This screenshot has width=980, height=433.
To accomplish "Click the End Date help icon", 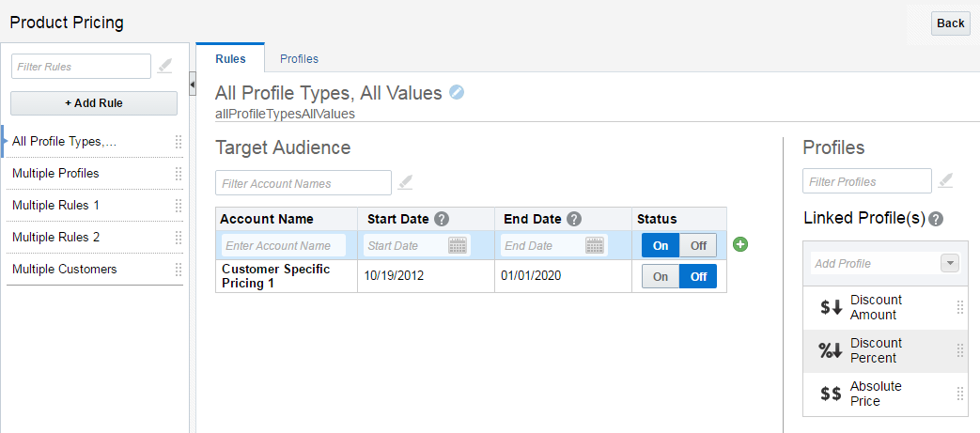I will [574, 219].
